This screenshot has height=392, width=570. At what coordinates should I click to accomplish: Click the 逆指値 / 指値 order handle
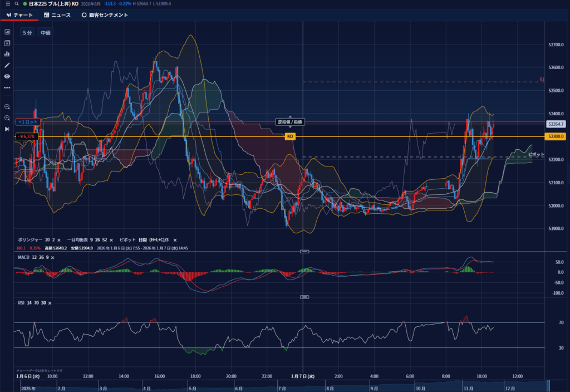[289, 121]
